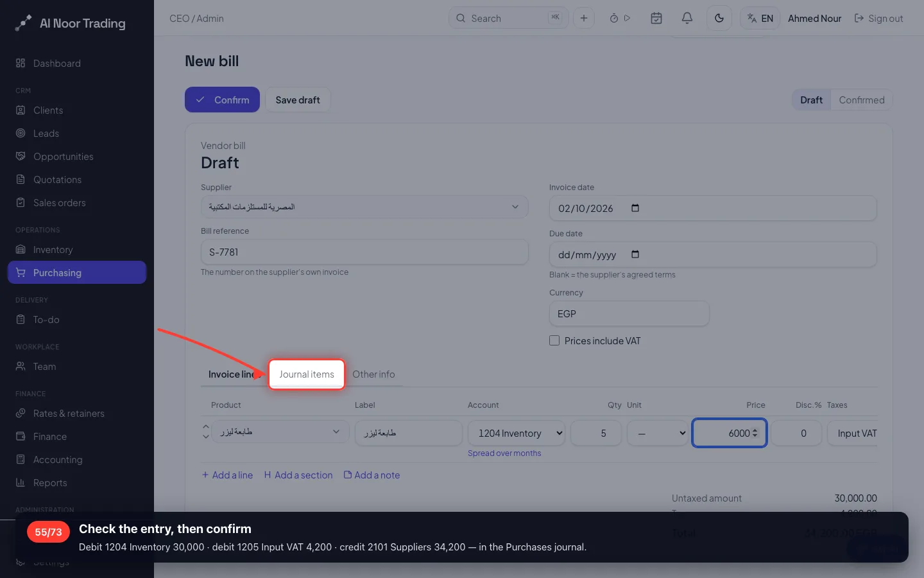The height and width of the screenshot is (578, 924).
Task: Click Save draft button
Action: click(x=298, y=100)
